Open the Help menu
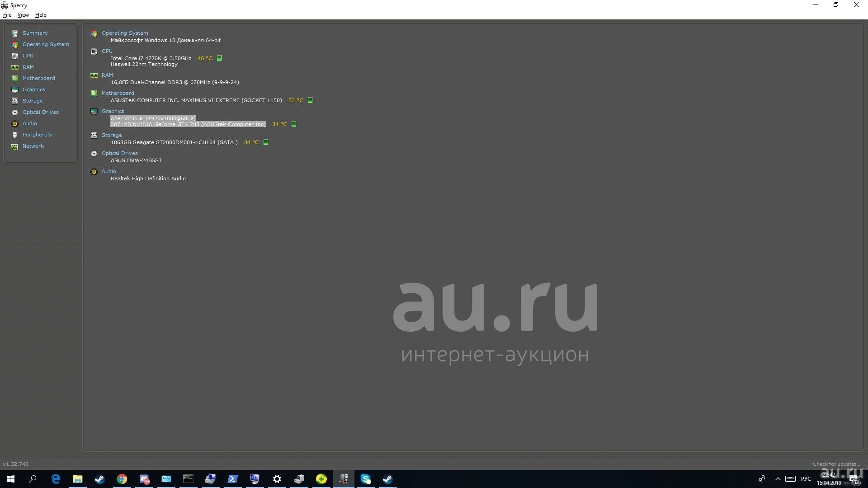 41,15
